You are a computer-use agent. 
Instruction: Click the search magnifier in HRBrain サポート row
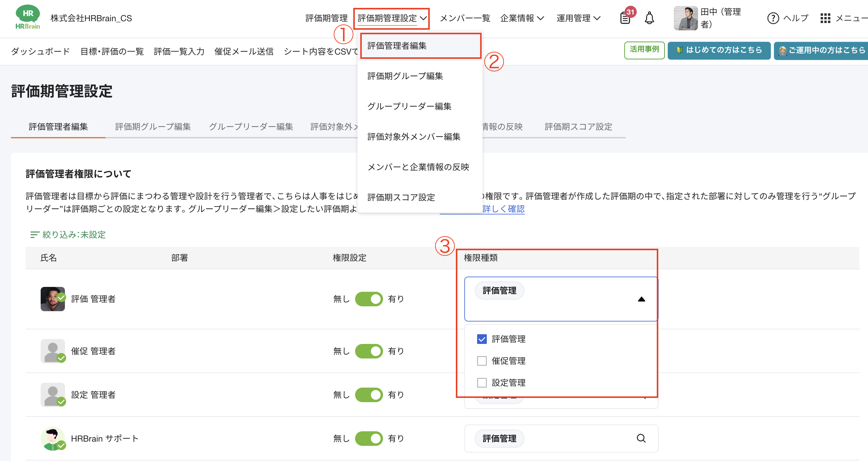pyautogui.click(x=641, y=439)
